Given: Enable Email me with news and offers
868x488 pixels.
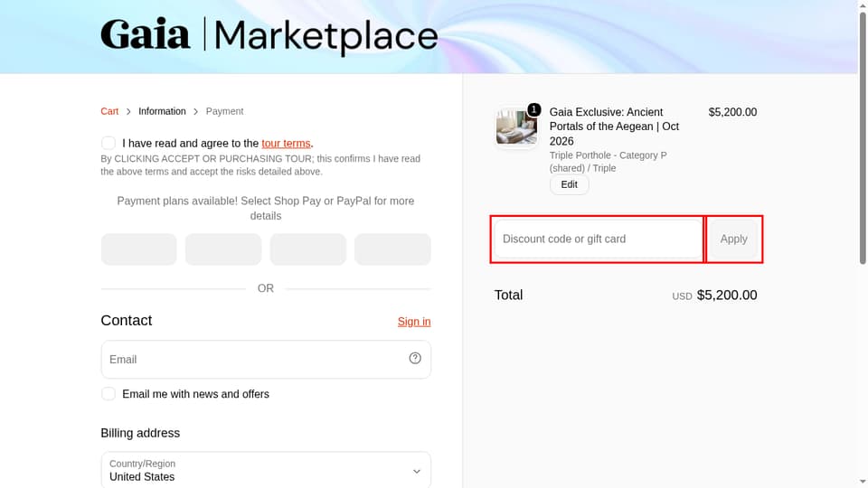Looking at the screenshot, I should (108, 394).
